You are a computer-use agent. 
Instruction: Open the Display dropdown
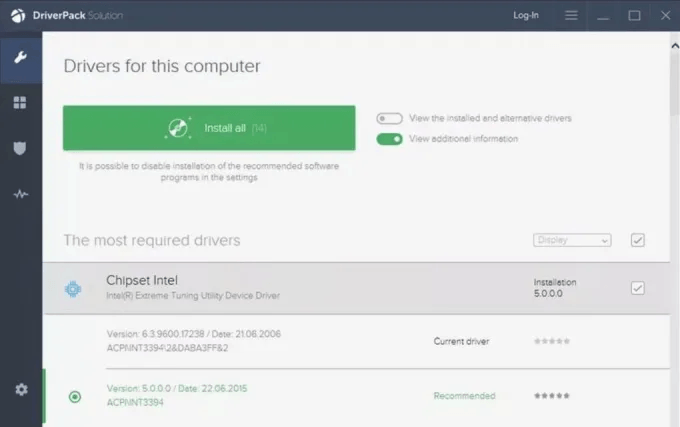(x=572, y=240)
